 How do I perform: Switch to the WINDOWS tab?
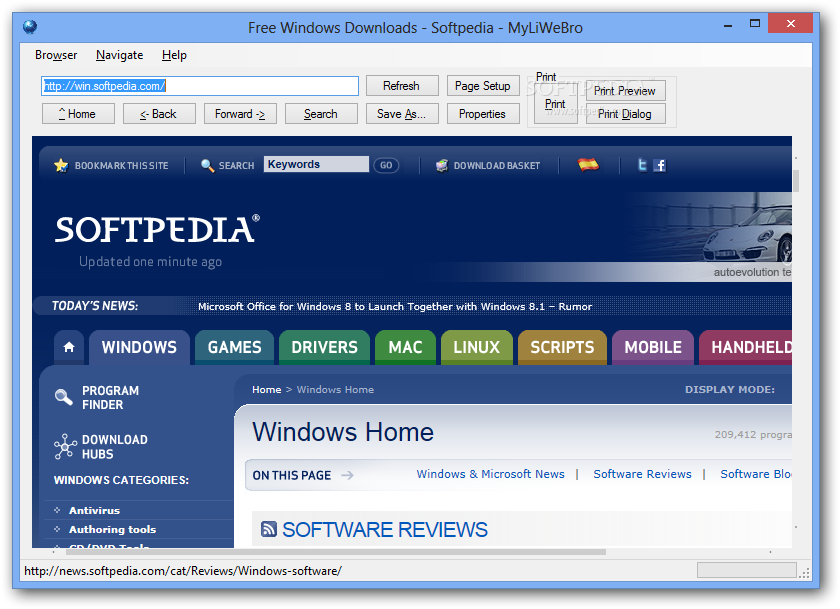(139, 347)
